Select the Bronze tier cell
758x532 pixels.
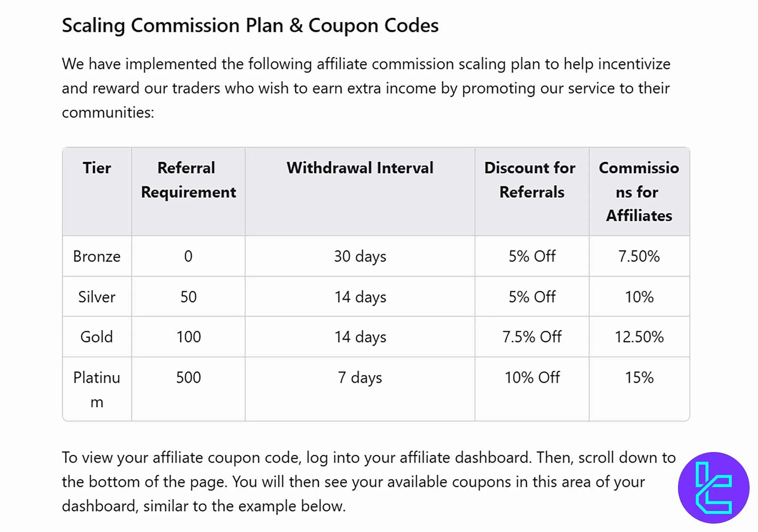[x=97, y=256]
